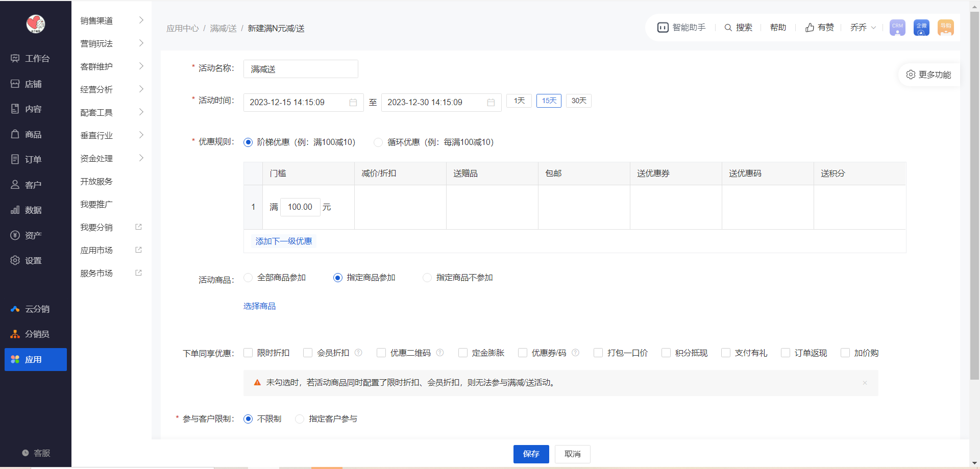
Task: Open the 智能助手 assistant icon
Action: [x=663, y=28]
